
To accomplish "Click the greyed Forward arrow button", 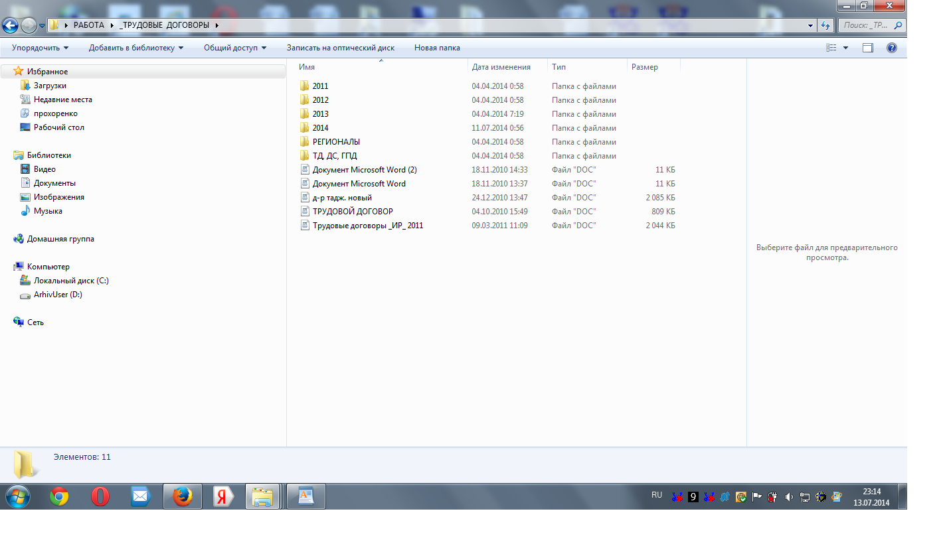I will coord(29,26).
